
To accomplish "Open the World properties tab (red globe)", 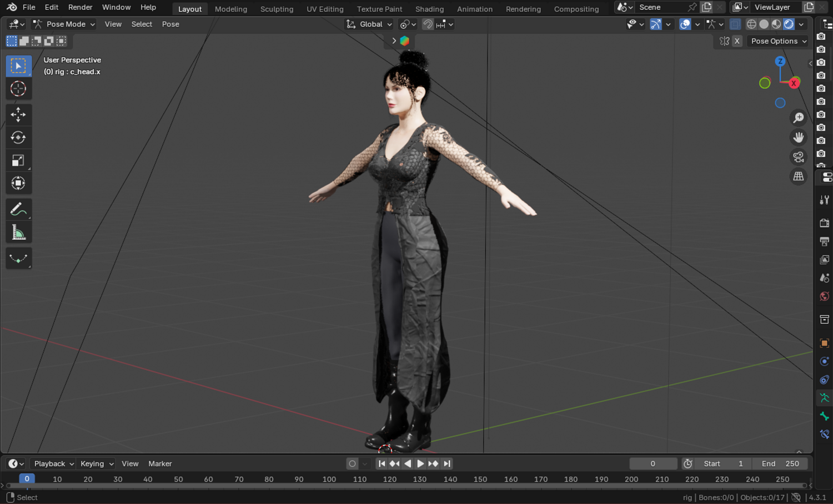I will coord(825,296).
